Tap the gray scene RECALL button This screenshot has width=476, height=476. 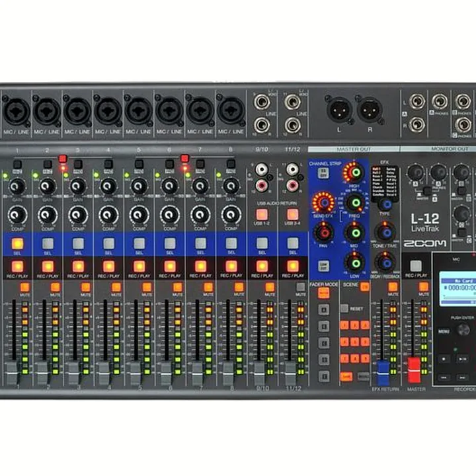coord(364,376)
